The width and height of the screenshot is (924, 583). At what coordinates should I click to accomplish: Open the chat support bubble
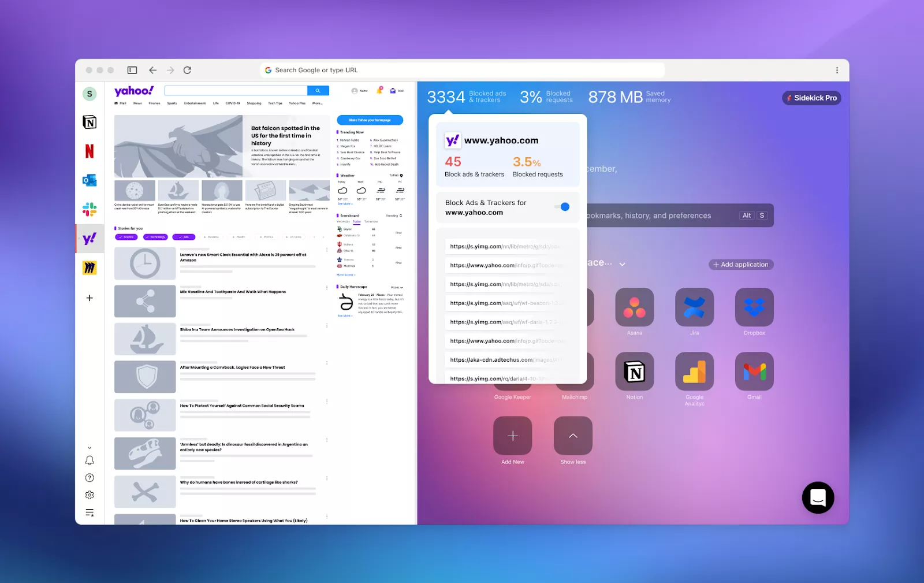818,497
